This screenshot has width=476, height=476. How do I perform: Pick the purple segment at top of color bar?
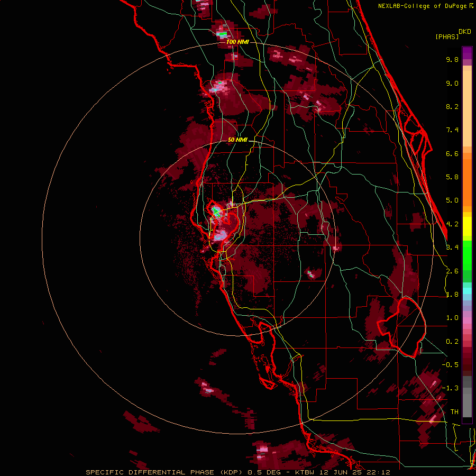click(x=467, y=53)
